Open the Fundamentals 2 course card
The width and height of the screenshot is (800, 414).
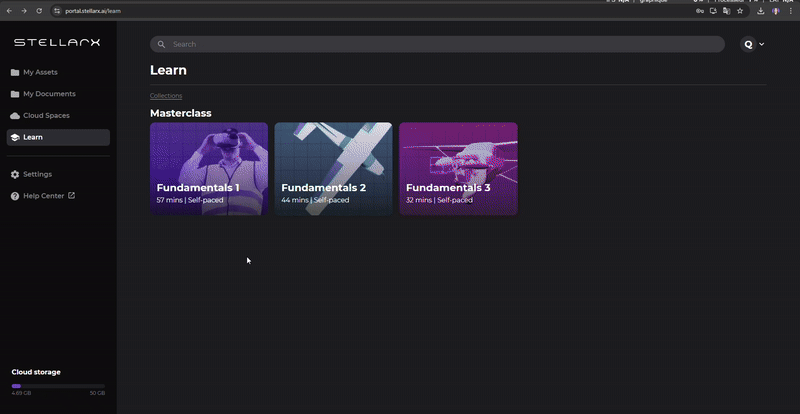333,168
